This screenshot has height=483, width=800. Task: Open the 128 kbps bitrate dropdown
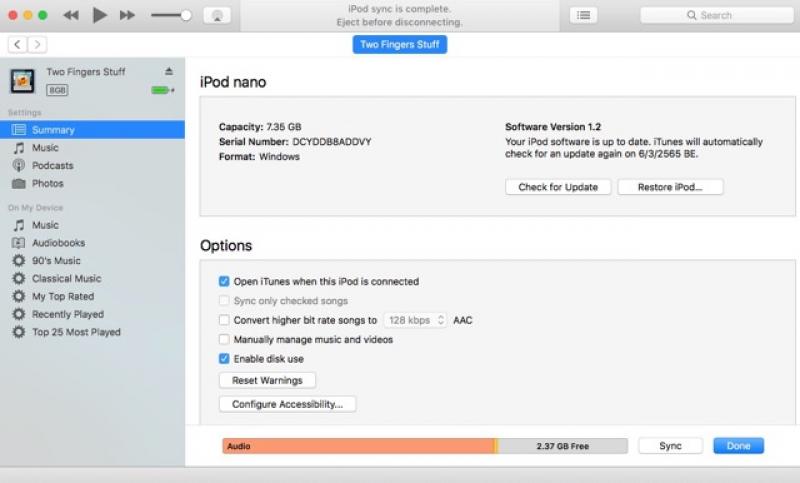(415, 320)
